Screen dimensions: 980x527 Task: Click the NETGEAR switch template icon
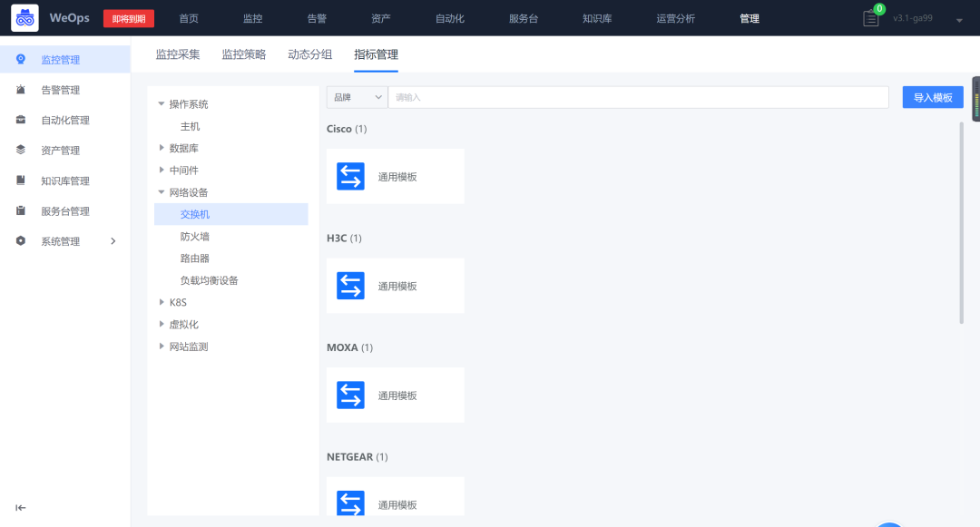(350, 503)
